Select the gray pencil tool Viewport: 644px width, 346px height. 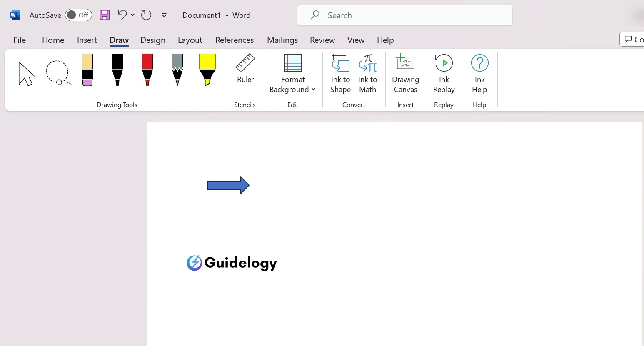click(x=177, y=70)
